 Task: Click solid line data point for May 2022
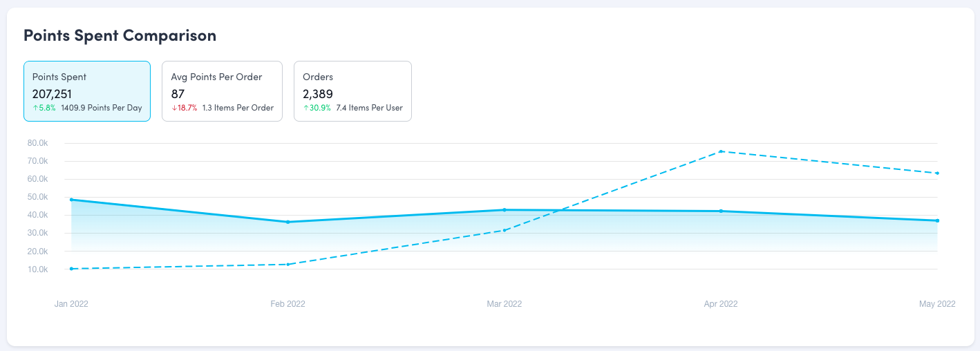[937, 220]
